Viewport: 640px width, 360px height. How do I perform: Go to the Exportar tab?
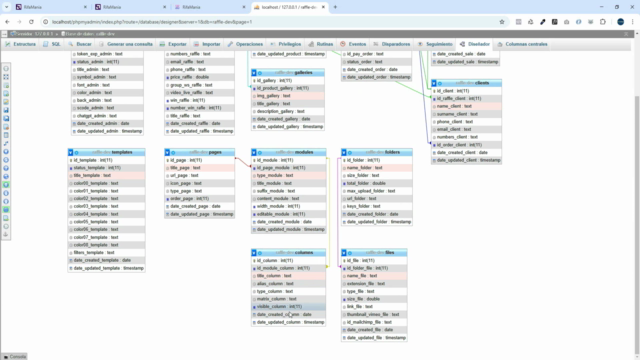pos(173,44)
